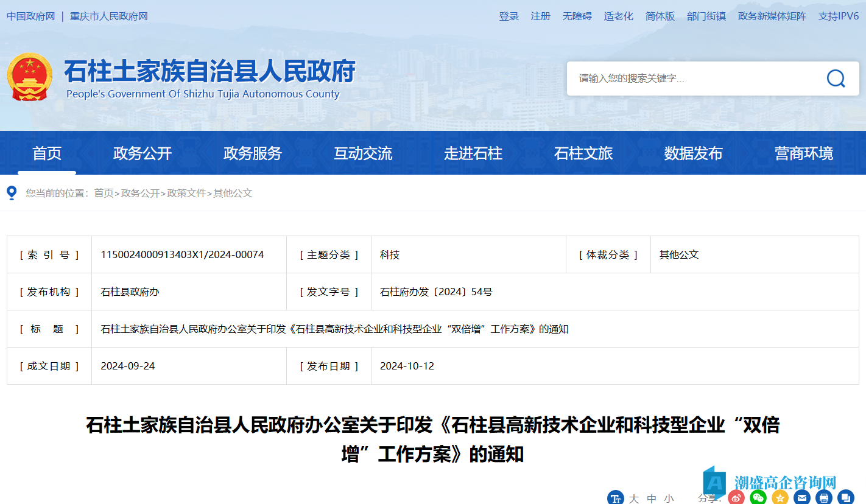Click the print page icon
The width and height of the screenshot is (866, 504).
[824, 498]
